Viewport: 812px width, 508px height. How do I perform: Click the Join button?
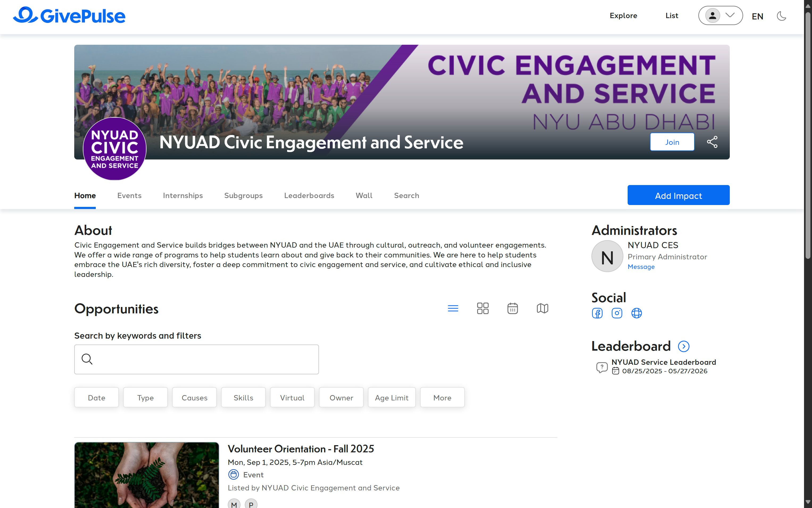(x=672, y=142)
